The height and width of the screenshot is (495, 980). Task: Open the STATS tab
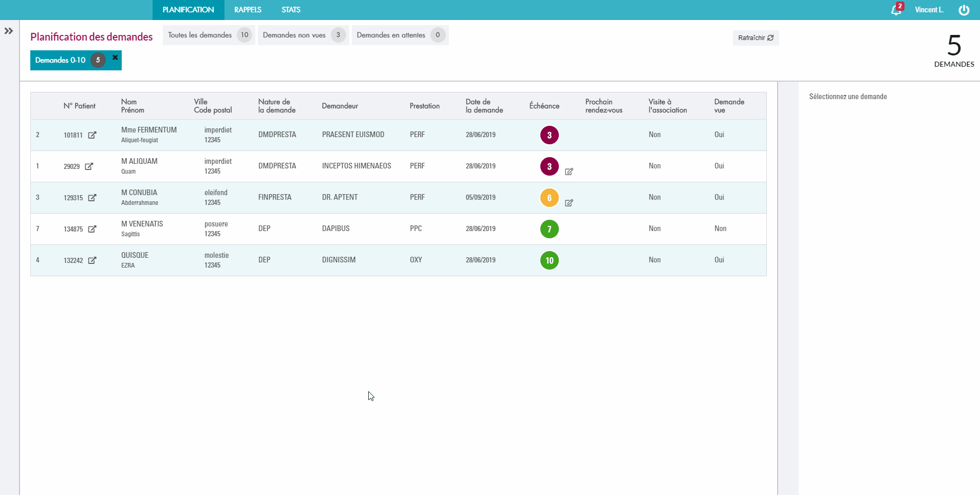tap(291, 10)
